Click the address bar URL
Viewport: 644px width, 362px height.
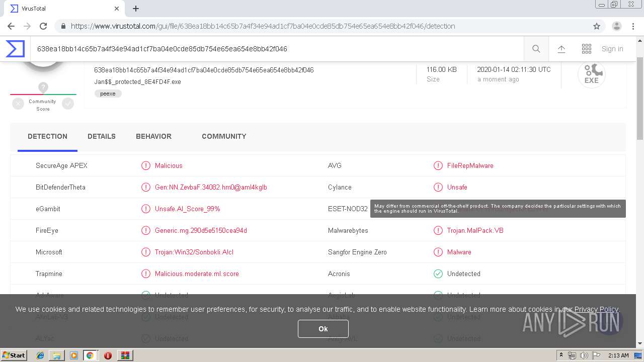click(x=263, y=26)
